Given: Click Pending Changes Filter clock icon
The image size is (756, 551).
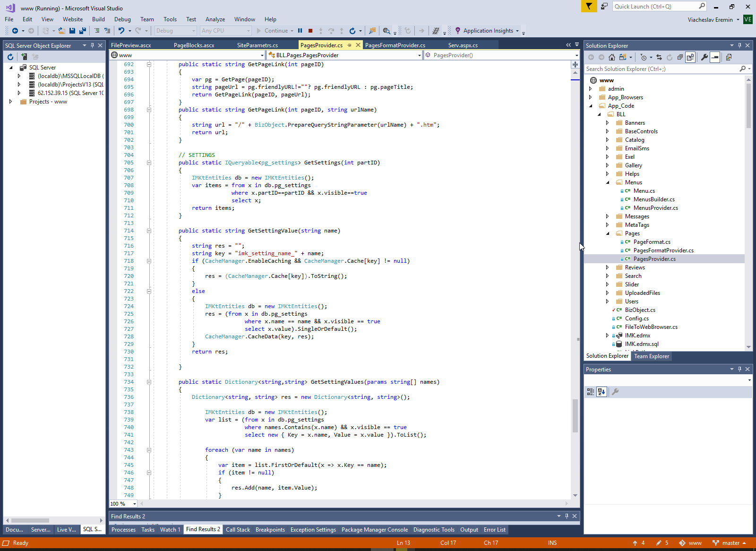Looking at the screenshot, I should tap(643, 57).
